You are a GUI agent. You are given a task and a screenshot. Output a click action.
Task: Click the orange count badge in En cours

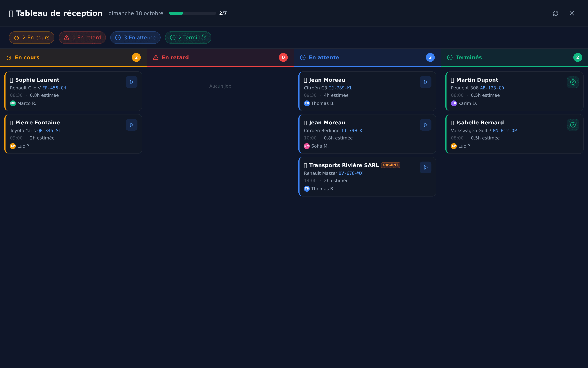[x=136, y=57]
